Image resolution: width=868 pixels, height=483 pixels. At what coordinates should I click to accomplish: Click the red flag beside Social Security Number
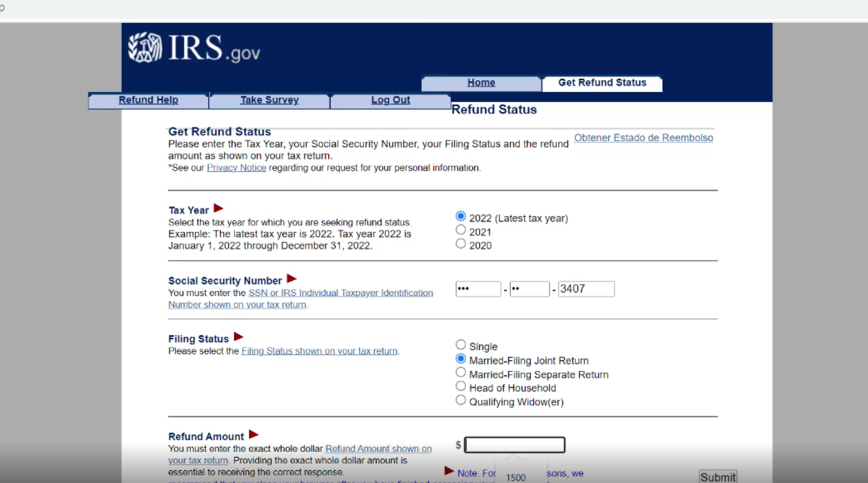coord(291,278)
